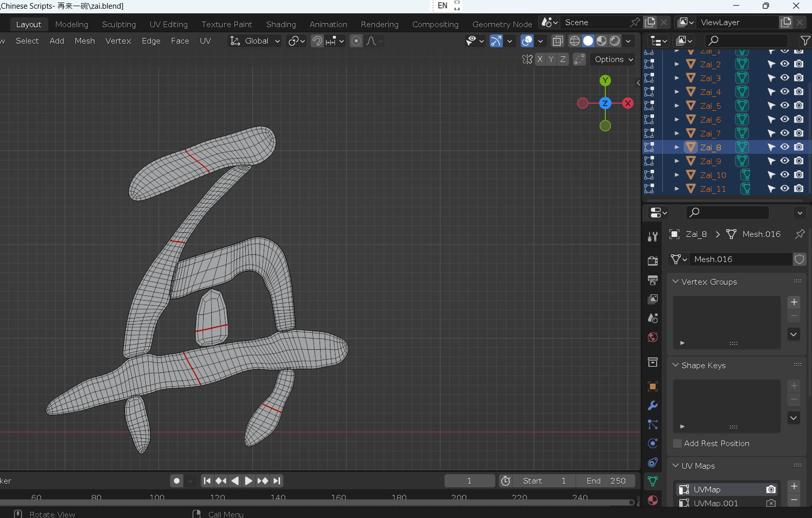Play the animation forward
Image resolution: width=812 pixels, height=518 pixels.
248,481
